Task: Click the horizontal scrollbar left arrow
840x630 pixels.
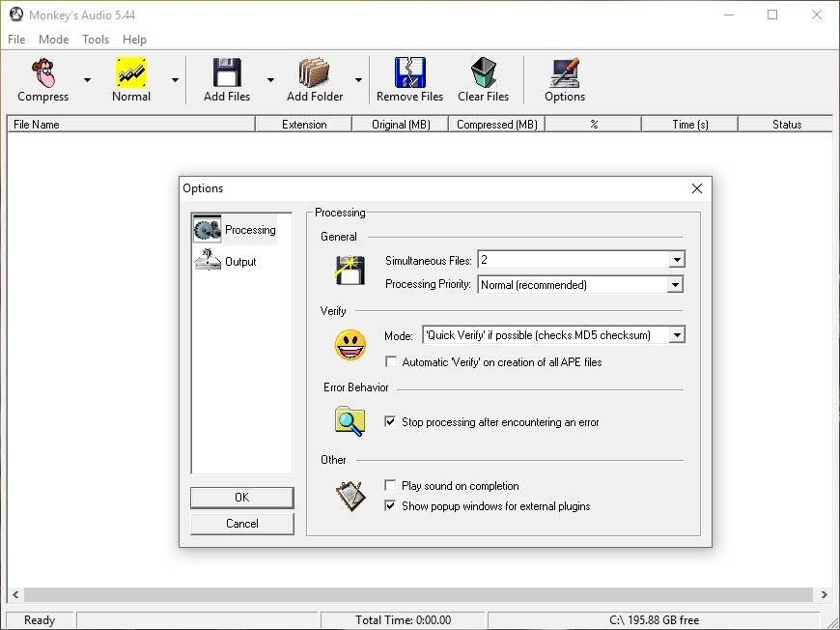Action: pos(15,594)
